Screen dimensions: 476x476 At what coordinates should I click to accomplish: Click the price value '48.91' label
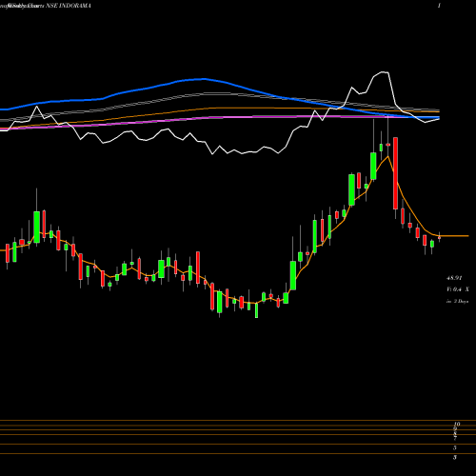454,278
